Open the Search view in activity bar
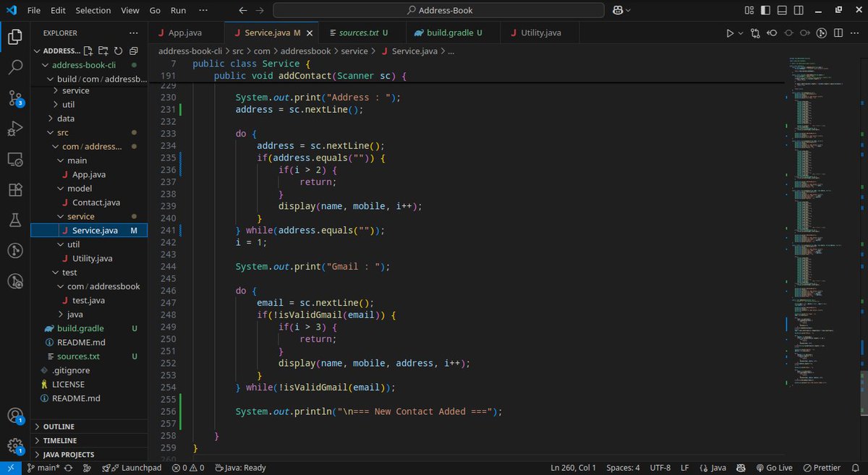Screen dimensions: 868x475 tap(15, 67)
